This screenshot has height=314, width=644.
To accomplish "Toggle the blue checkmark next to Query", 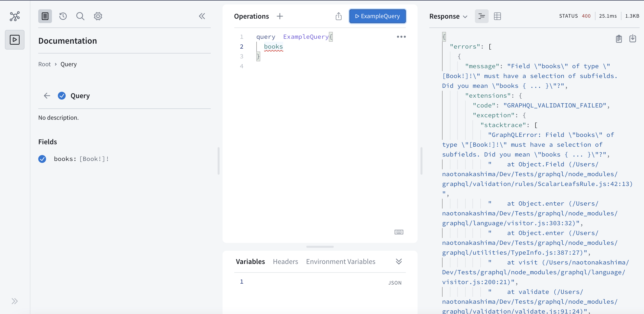I will [62, 96].
